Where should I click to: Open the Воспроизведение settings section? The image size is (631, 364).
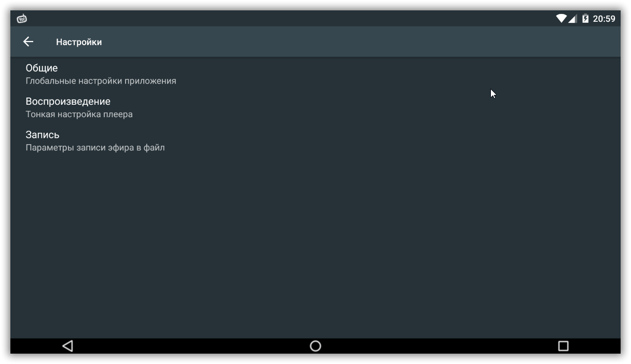point(68,101)
